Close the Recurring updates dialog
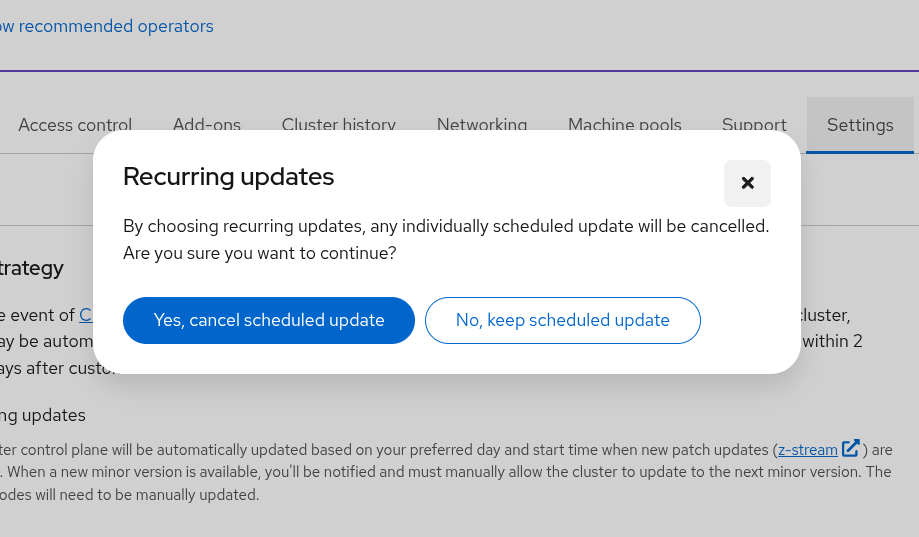The height and width of the screenshot is (537, 919). point(747,183)
